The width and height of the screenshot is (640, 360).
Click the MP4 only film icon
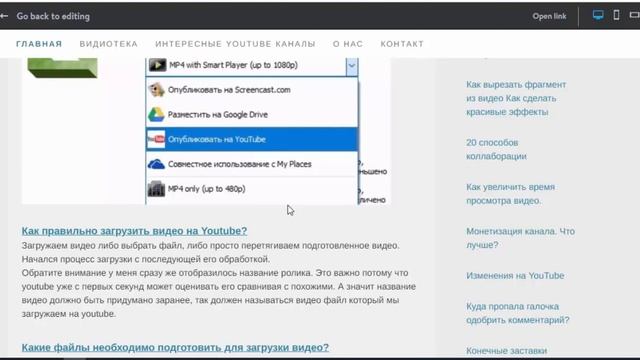[156, 189]
